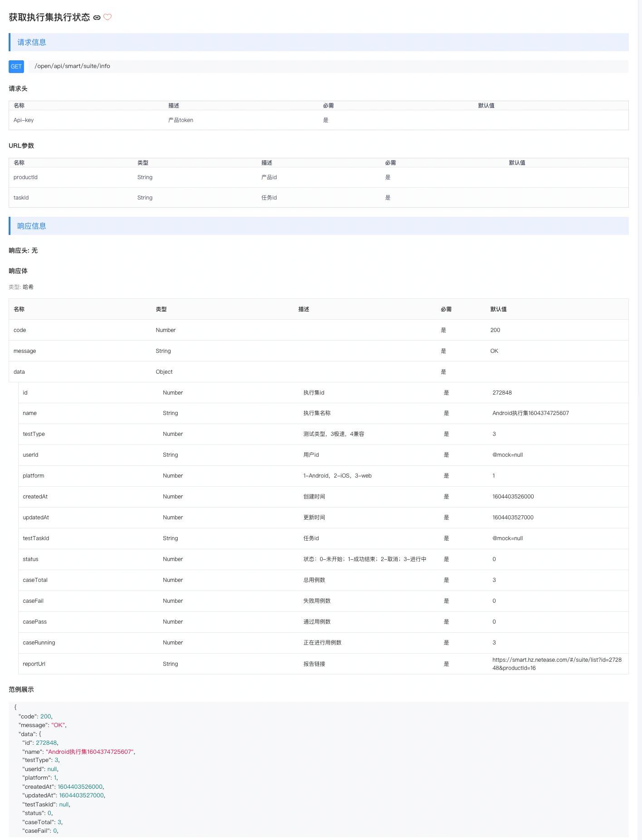Select the productId parameter name
Viewport: 642px width, 840px height.
tap(25, 177)
